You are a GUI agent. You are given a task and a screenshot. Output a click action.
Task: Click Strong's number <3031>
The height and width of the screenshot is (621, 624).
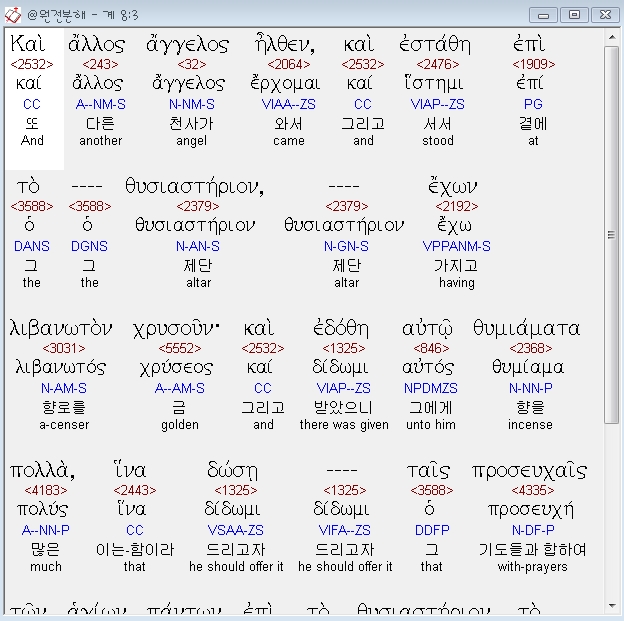click(64, 348)
